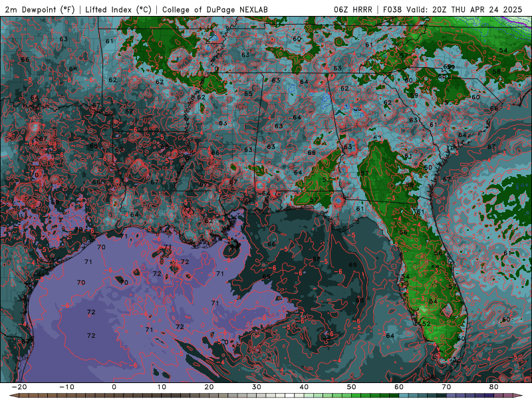532x399 pixels.
Task: Click the dewpoint value 53 at Florida's tip
Action: point(452,360)
